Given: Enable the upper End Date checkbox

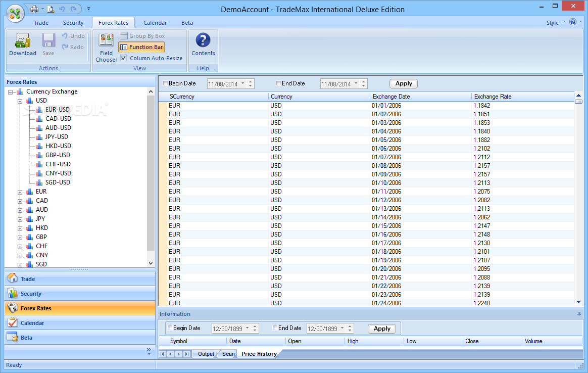Looking at the screenshot, I should click(x=278, y=83).
